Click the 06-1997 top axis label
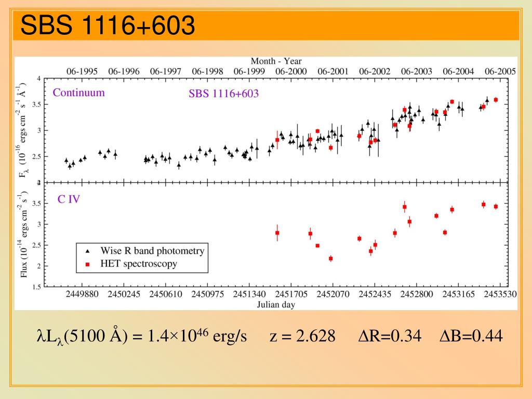The width and height of the screenshot is (532, 399). [166, 72]
